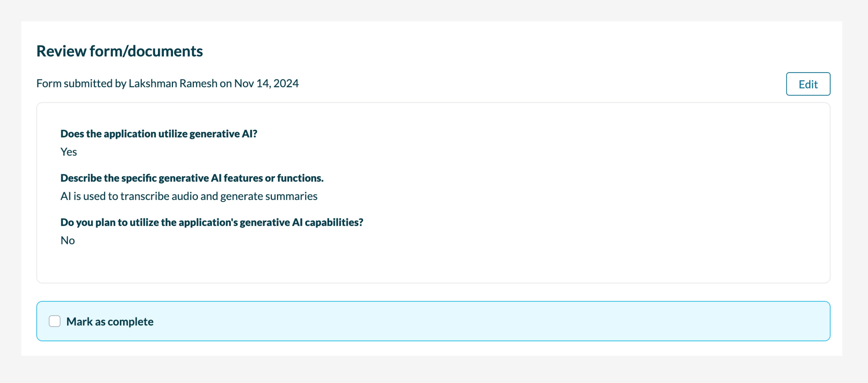
Task: Click the Lakshman Ramesh submitter name
Action: point(173,84)
